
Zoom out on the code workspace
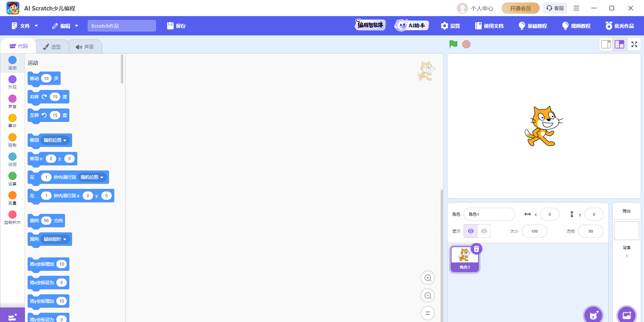point(428,296)
